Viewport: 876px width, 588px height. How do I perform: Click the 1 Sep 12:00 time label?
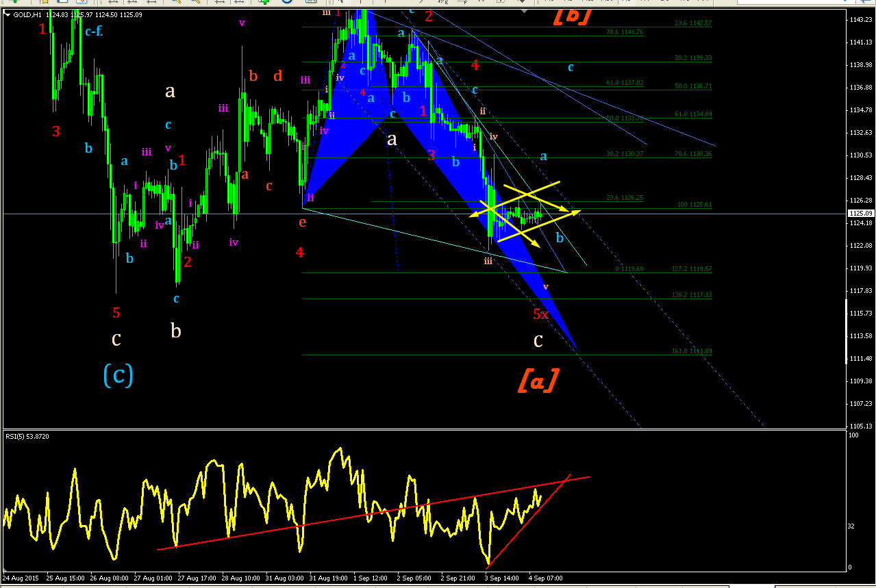click(x=371, y=578)
